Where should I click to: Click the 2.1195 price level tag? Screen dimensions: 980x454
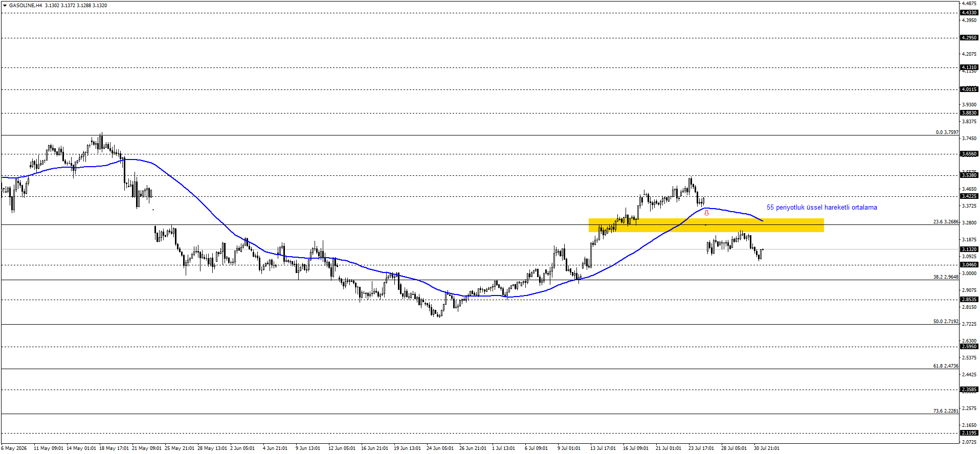point(969,433)
